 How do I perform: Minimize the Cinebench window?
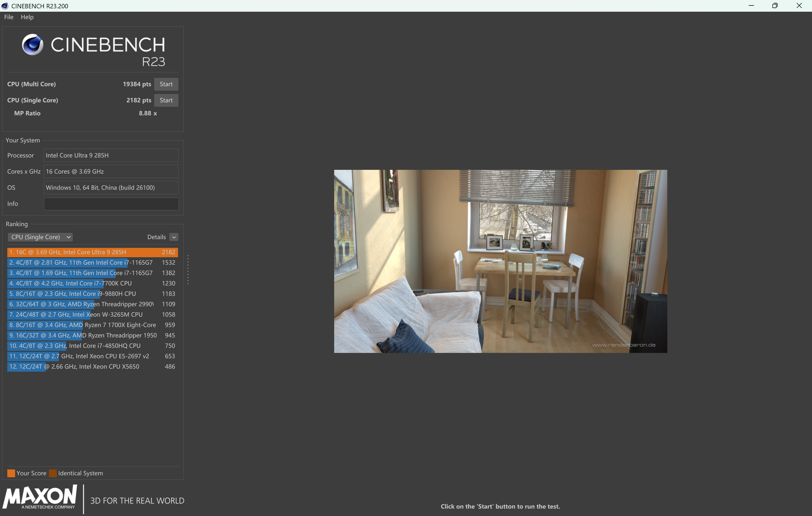(751, 6)
